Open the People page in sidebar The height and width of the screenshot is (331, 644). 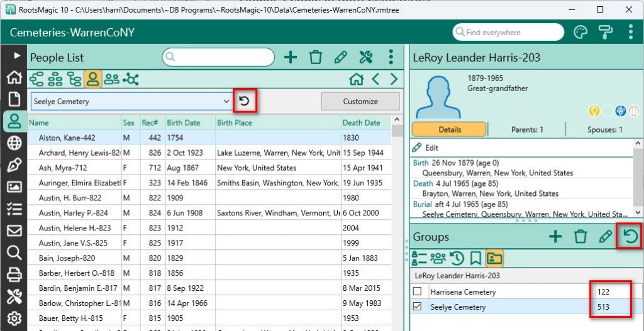click(14, 121)
